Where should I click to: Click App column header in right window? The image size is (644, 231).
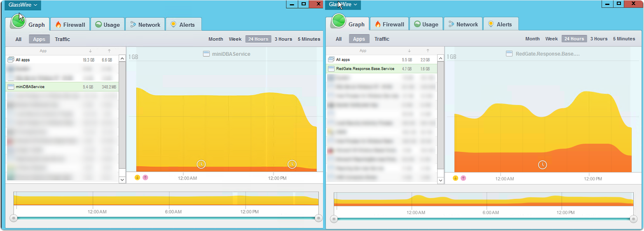click(x=363, y=51)
